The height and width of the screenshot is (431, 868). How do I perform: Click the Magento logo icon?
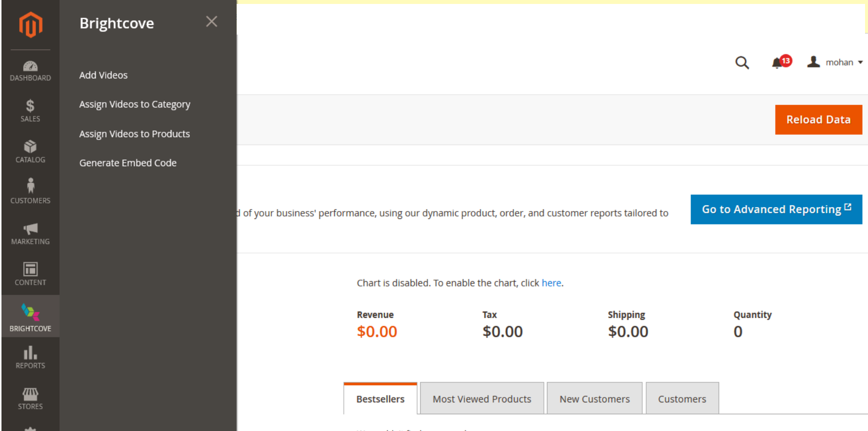point(31,25)
